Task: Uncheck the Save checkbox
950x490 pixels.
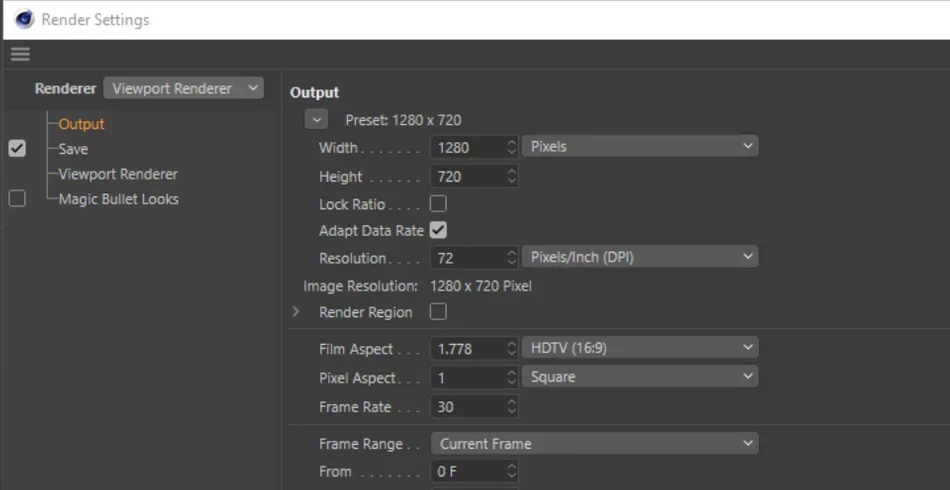Action: tap(17, 148)
